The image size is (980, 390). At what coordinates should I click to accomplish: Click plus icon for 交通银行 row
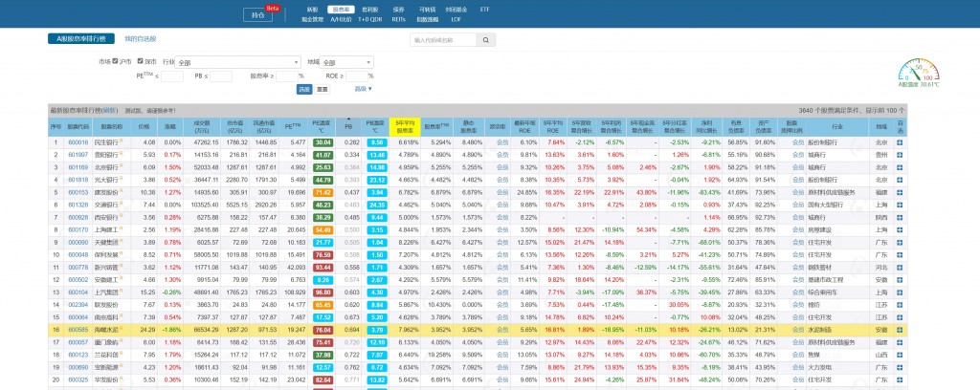click(900, 204)
